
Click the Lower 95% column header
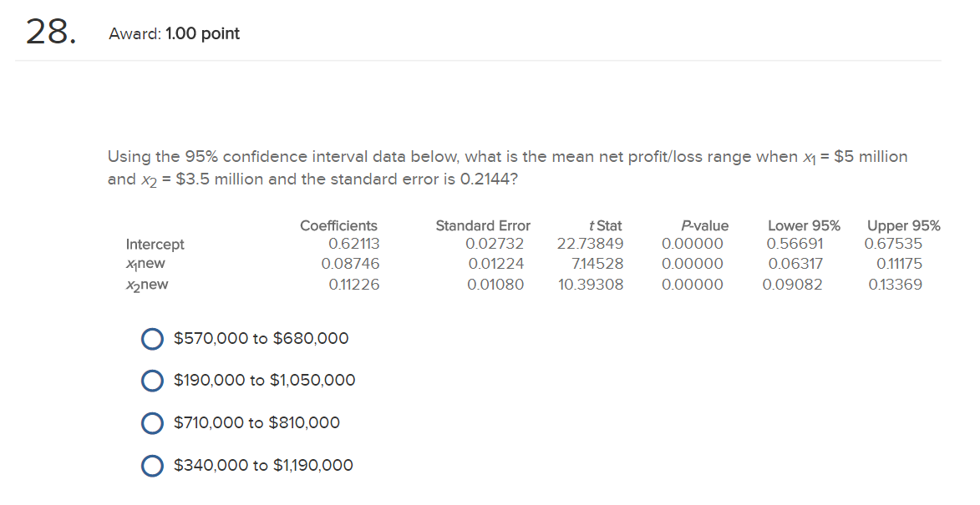coord(804,225)
